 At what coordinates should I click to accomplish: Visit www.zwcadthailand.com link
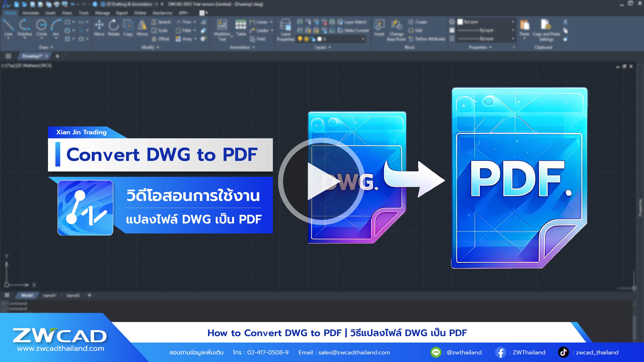(61, 348)
